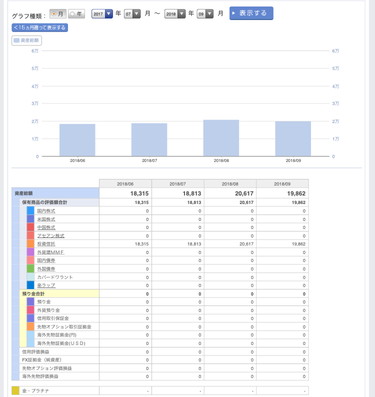Toggle the 資産総額 legend chip above chart
The image size is (375, 397).
(27, 40)
